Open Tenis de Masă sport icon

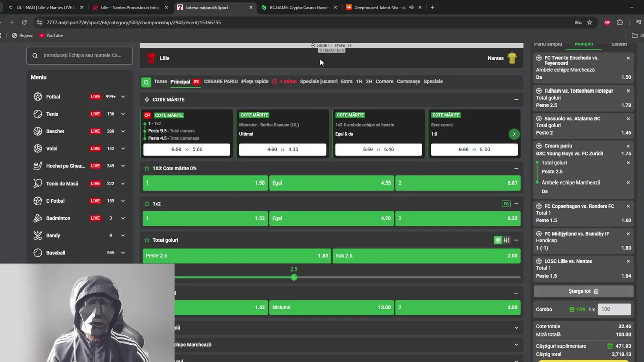(x=38, y=184)
